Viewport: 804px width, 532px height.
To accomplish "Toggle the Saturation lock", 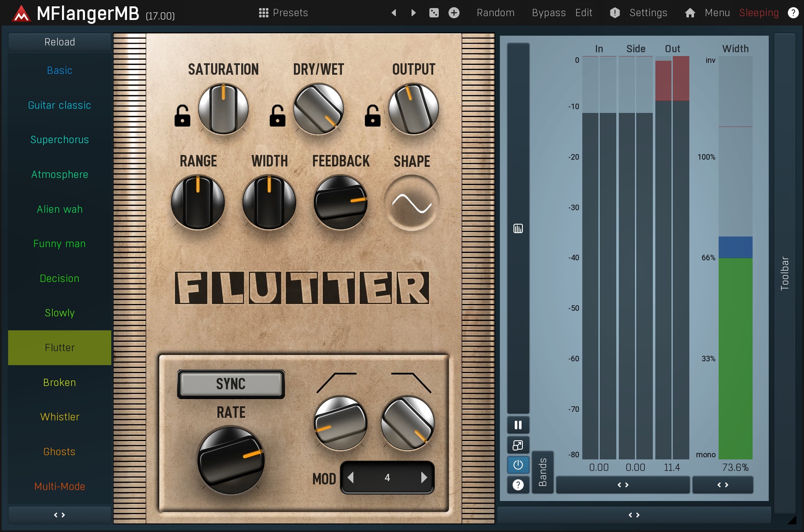I will 182,116.
